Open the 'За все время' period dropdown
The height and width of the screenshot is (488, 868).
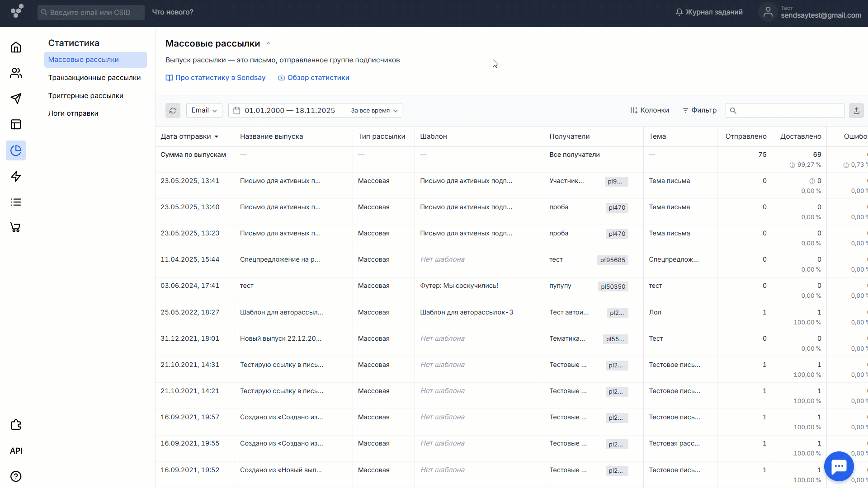point(373,110)
